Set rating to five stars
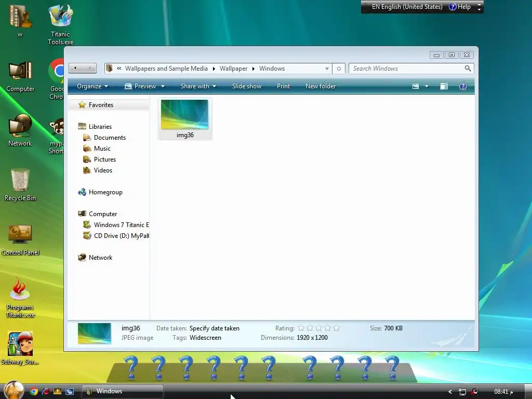The width and height of the screenshot is (532, 399). coord(336,328)
